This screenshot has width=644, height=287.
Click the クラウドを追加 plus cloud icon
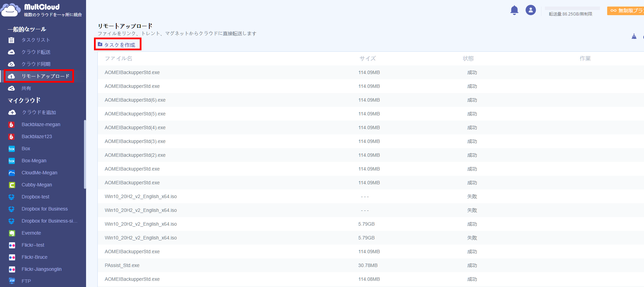tap(12, 112)
